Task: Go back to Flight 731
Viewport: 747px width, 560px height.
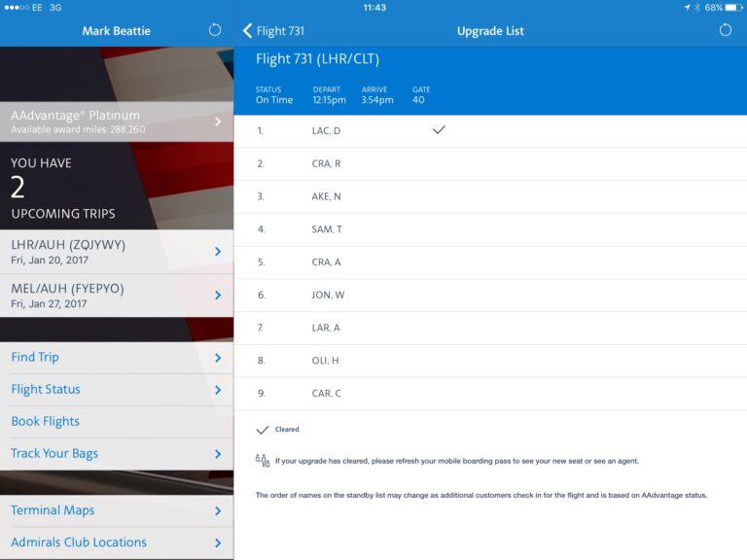Action: click(x=273, y=31)
